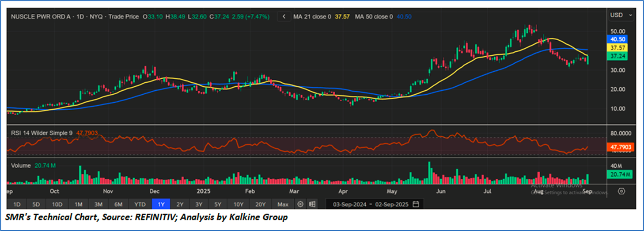Click the 30.00 price axis label
The image size is (644, 231).
618,70
